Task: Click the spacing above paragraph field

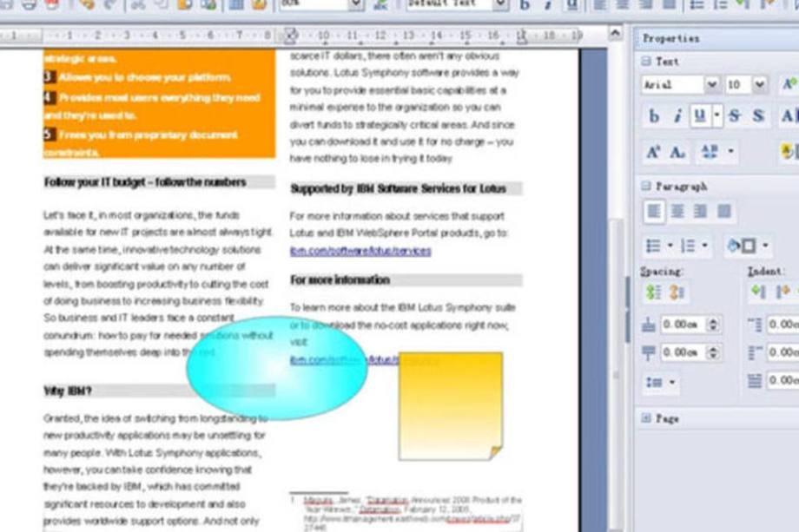Action: [683, 325]
